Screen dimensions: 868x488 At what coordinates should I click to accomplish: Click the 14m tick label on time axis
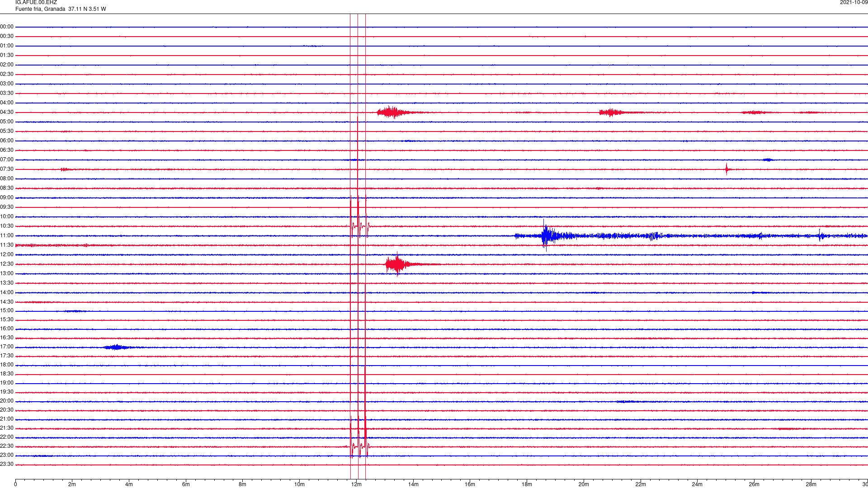[413, 484]
